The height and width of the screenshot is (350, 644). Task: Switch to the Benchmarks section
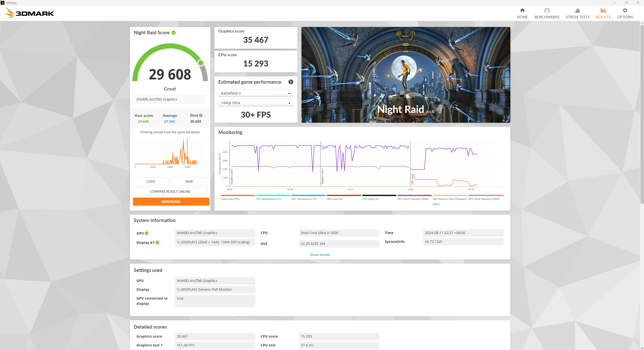tap(547, 13)
